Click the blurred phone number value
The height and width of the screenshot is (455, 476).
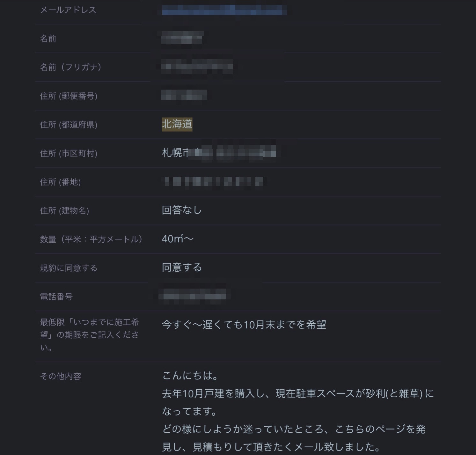point(194,296)
